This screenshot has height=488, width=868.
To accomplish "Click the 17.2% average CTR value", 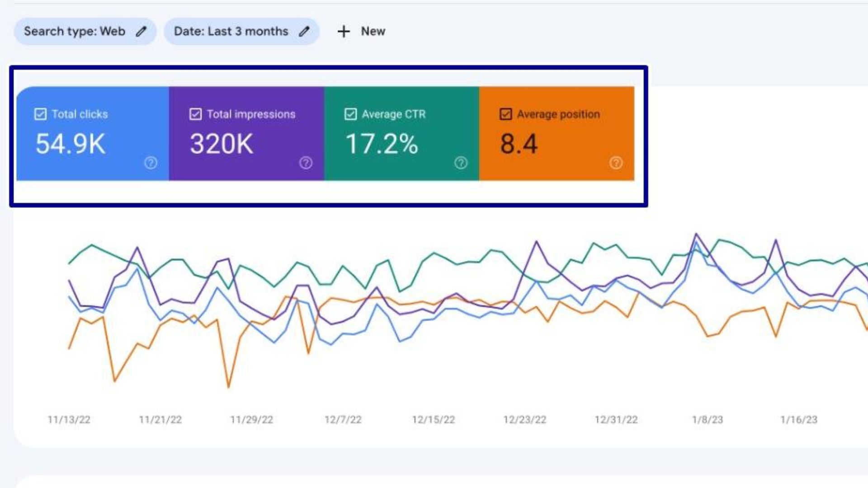I will [x=382, y=144].
